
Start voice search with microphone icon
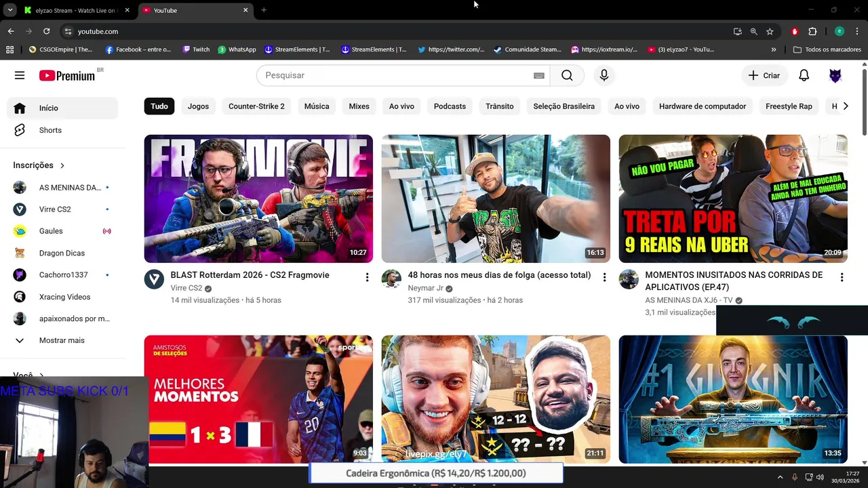tap(604, 75)
